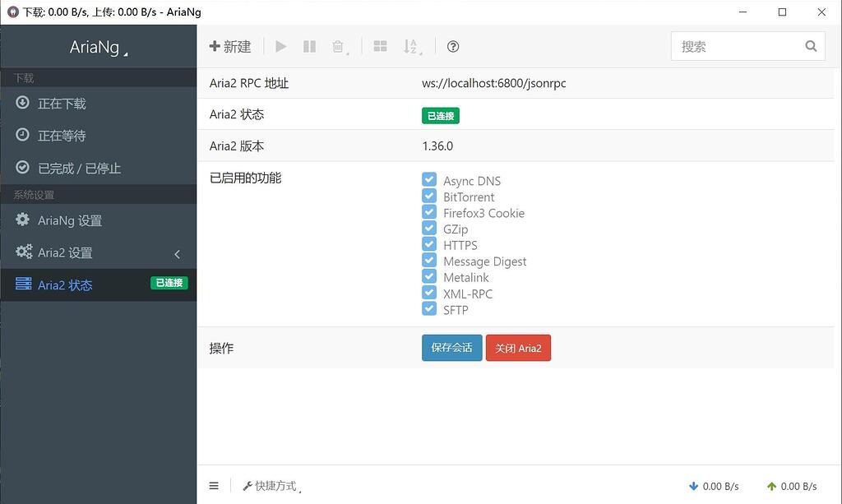Toggle the BitTorrent checkbox
The image size is (842, 504).
[x=428, y=197]
